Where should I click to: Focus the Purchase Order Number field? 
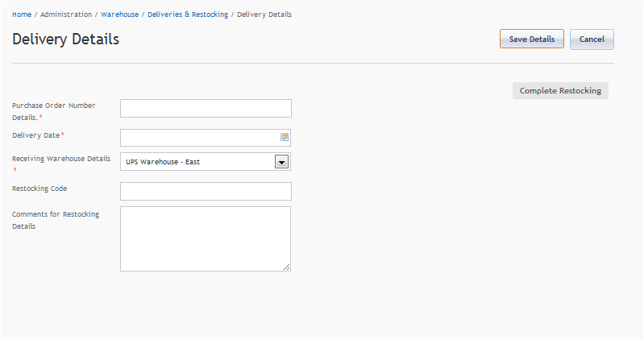[206, 109]
